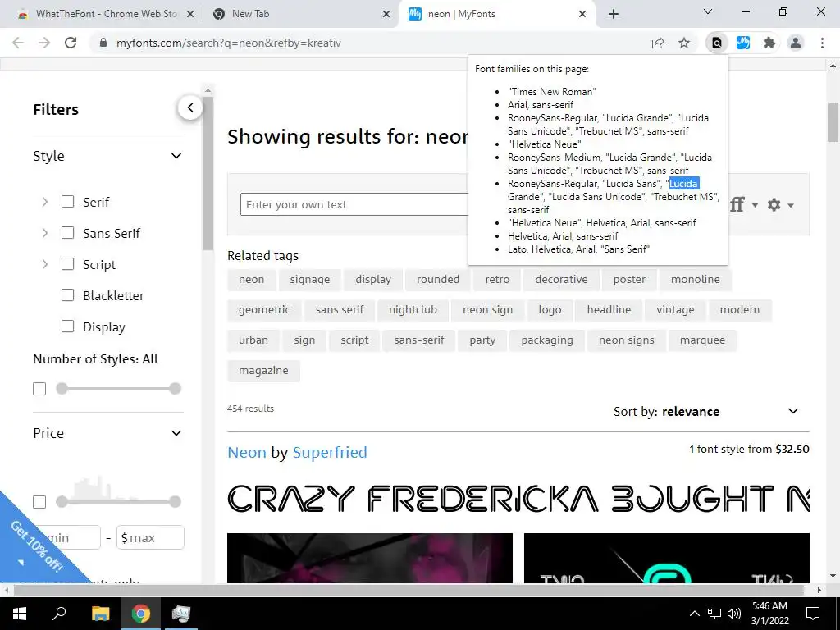The height and width of the screenshot is (630, 840).
Task: Select the monoline related tag
Action: point(696,279)
